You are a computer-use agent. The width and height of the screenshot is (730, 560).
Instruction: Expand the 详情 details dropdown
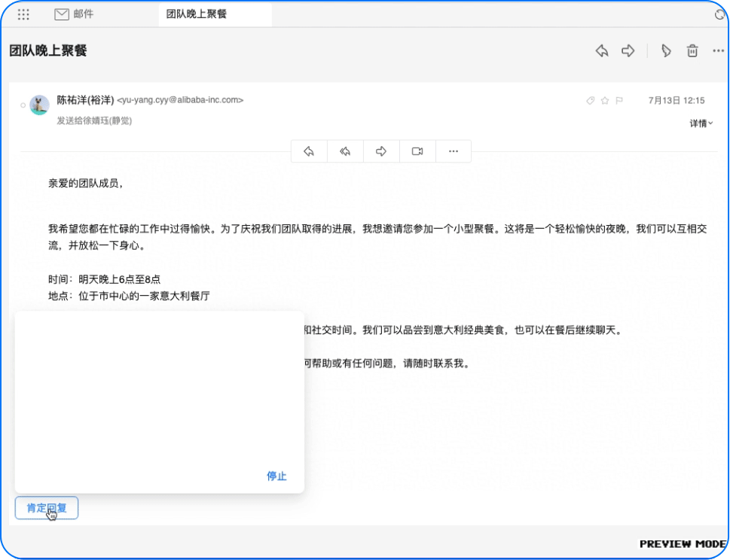tap(701, 123)
